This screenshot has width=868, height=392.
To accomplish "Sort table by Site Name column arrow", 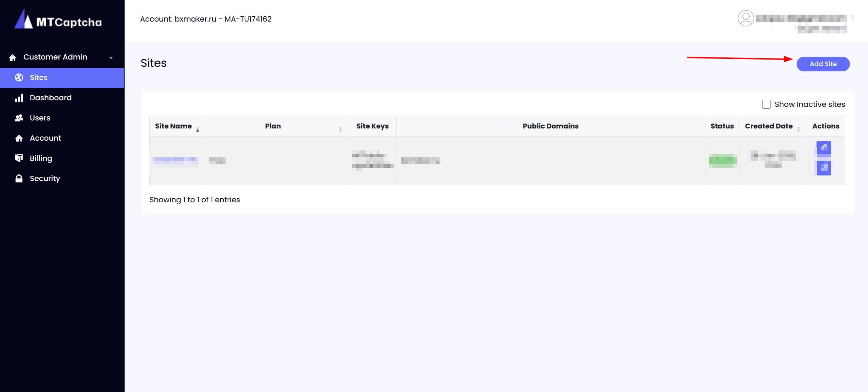I will 197,130.
